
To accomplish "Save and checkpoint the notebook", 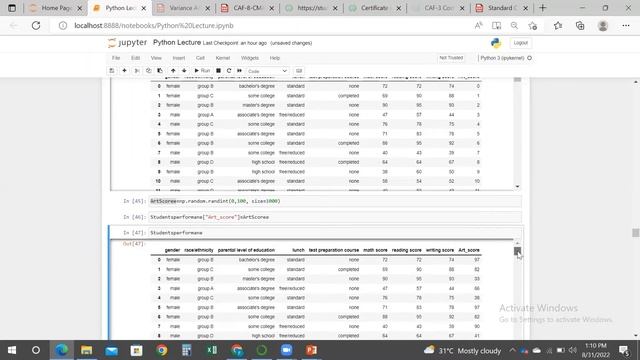I will pyautogui.click(x=111, y=71).
